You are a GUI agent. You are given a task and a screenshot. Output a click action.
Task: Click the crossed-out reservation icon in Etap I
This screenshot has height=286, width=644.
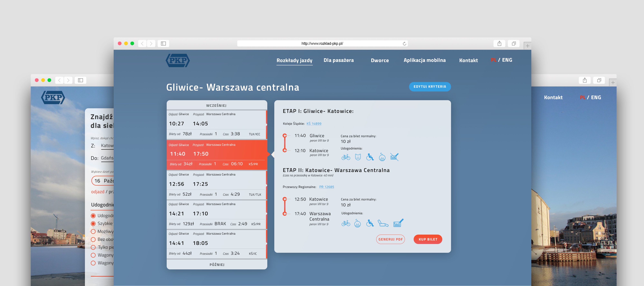[x=394, y=157]
